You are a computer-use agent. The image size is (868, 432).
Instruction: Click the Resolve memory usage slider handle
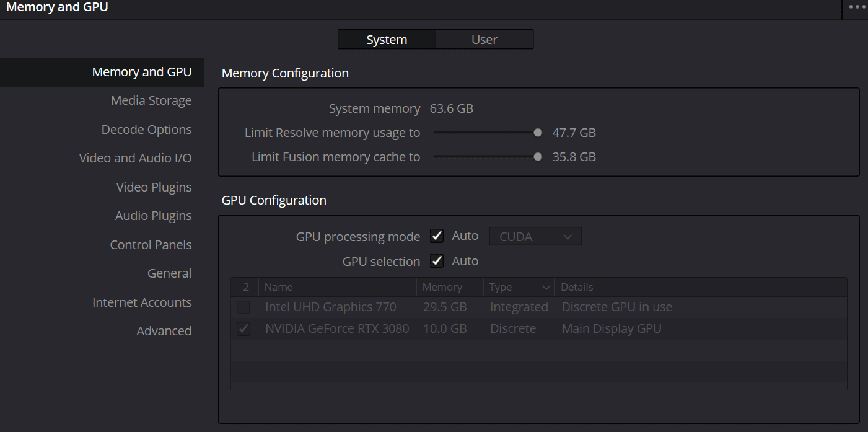pyautogui.click(x=538, y=133)
